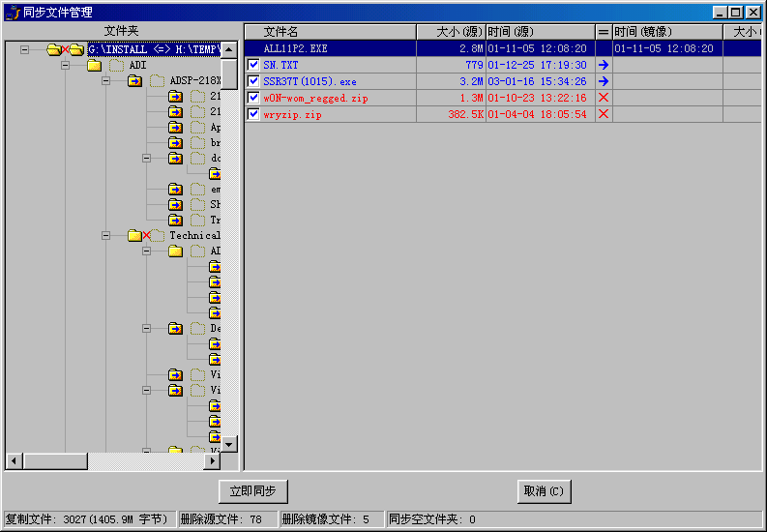Collapse the Technical folder tree node
Image resolution: width=767 pixels, height=532 pixels.
(x=105, y=235)
